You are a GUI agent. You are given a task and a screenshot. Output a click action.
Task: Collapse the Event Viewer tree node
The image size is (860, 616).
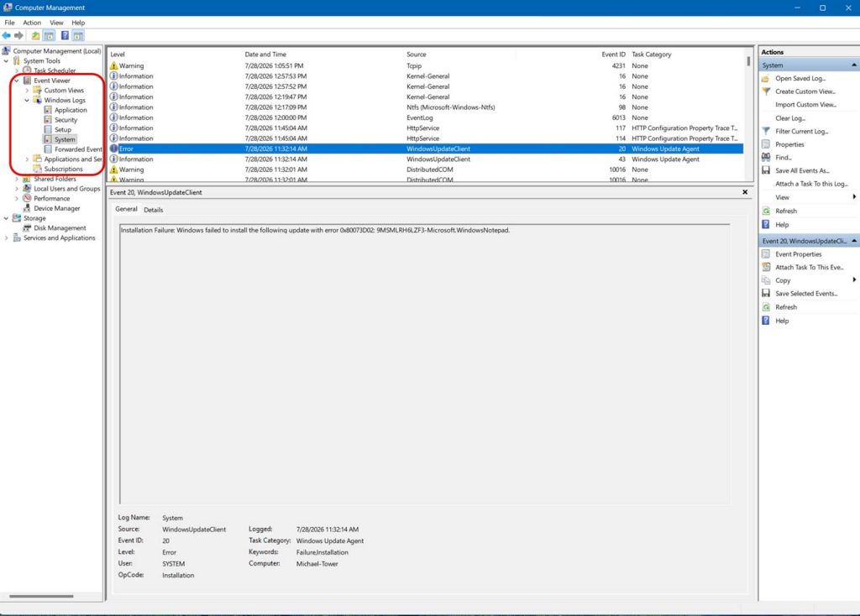(x=17, y=81)
